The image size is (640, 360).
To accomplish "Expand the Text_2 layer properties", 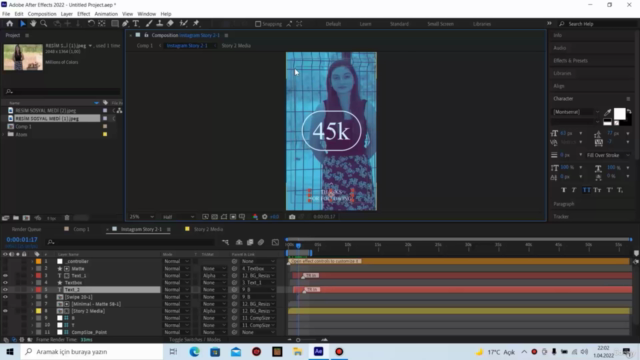I will [x=32, y=290].
